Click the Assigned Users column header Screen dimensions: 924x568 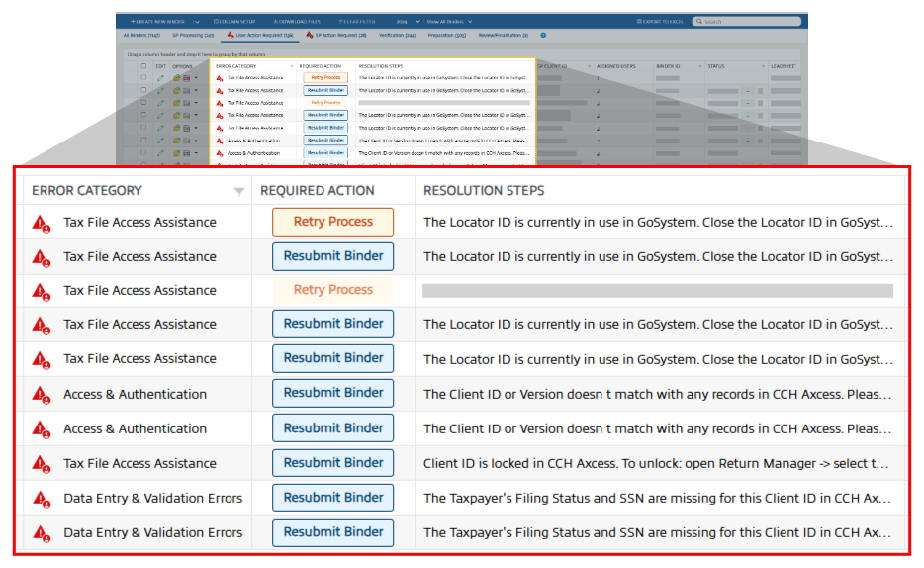[x=615, y=66]
